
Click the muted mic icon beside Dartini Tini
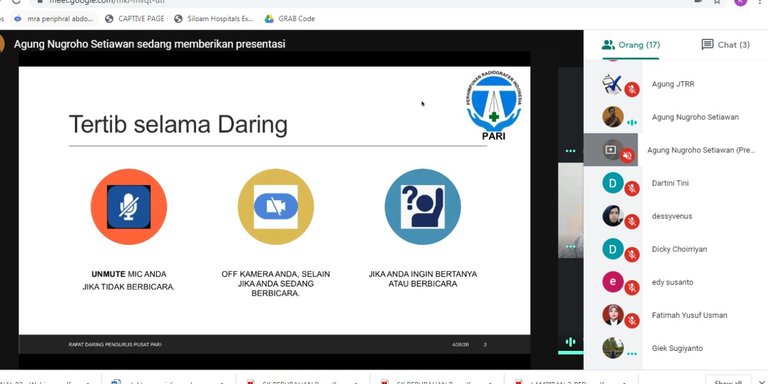(632, 189)
